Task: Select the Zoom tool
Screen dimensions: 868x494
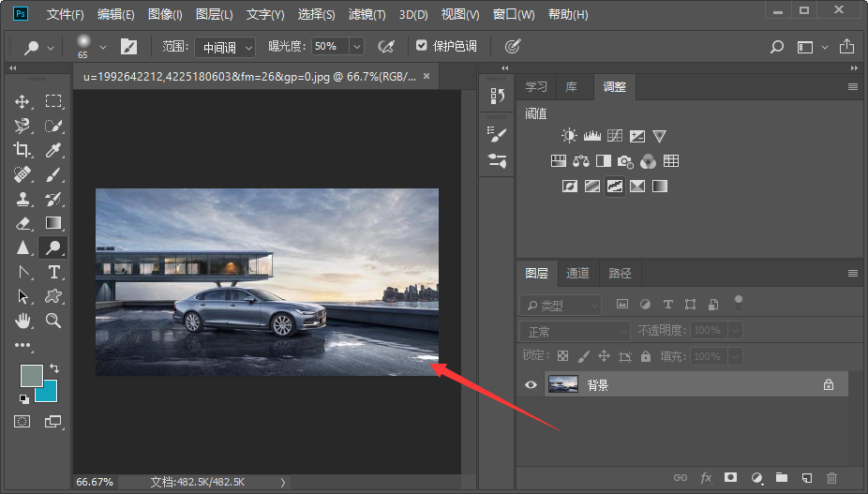Action: pos(53,321)
